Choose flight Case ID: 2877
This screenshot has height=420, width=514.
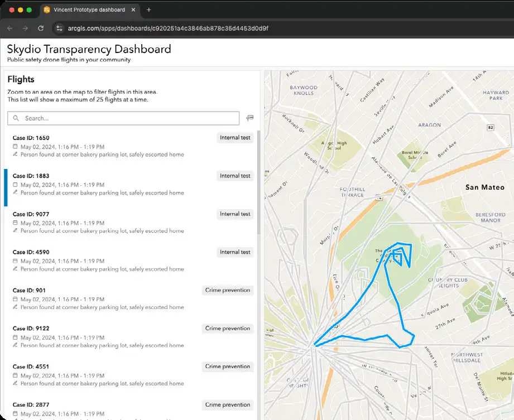(131, 409)
